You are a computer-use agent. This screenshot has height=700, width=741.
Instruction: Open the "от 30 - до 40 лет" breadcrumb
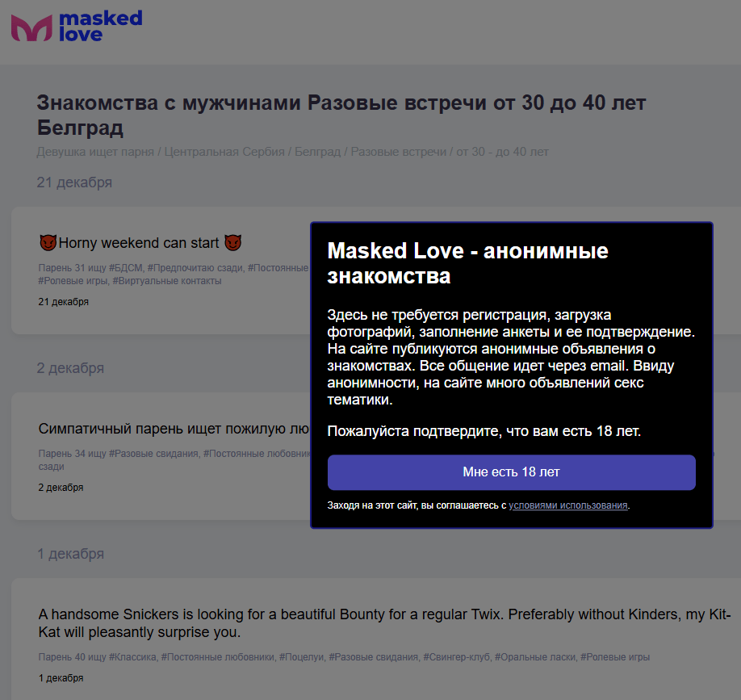[x=503, y=152]
